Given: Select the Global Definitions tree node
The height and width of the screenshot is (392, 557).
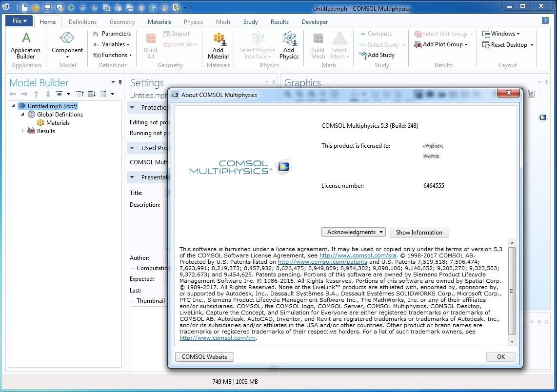Looking at the screenshot, I should 56,114.
